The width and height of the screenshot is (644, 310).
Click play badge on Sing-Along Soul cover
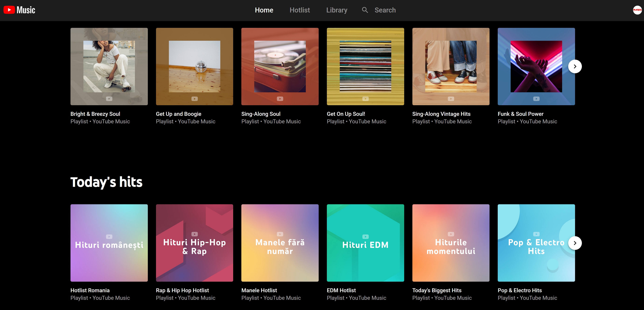[280, 99]
